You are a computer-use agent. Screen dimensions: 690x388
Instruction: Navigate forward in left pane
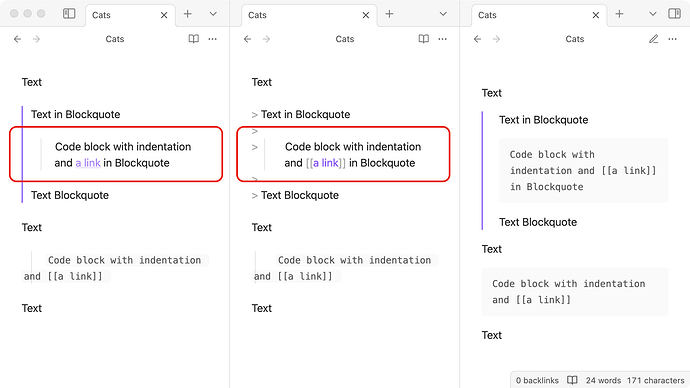[x=37, y=39]
